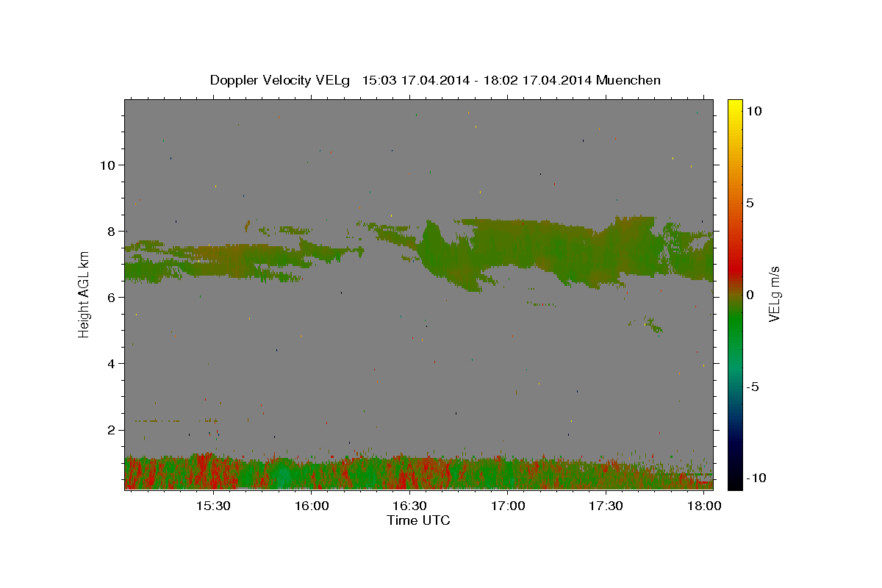This screenshot has width=882, height=588.
Task: Click the red-green boundary layer near 15:30
Action: (213, 472)
